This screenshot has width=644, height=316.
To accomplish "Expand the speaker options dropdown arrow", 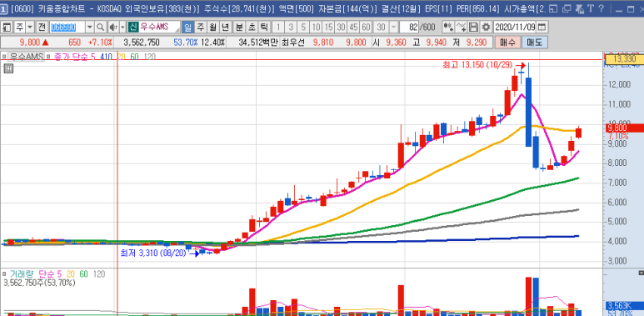I will point(122,28).
